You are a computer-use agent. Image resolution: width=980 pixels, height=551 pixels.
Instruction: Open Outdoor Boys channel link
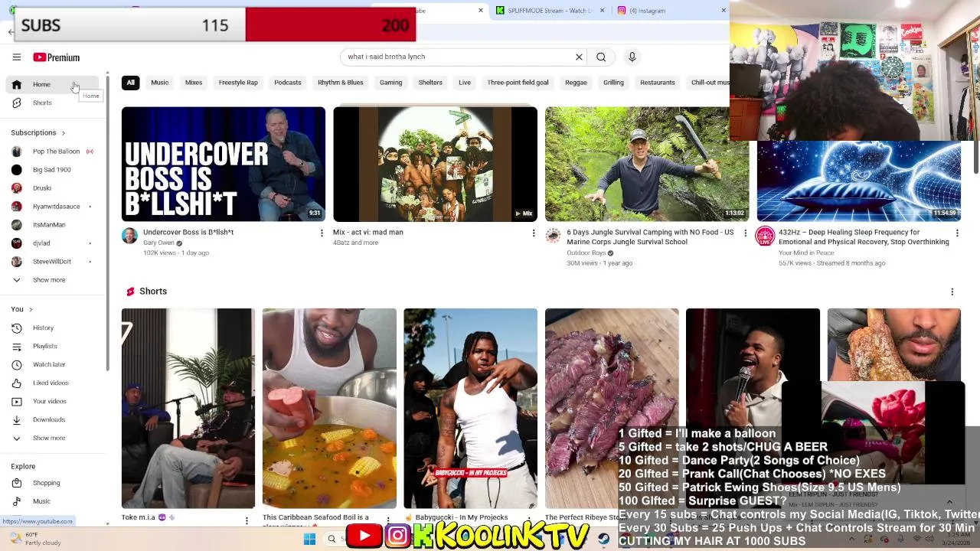tap(586, 253)
